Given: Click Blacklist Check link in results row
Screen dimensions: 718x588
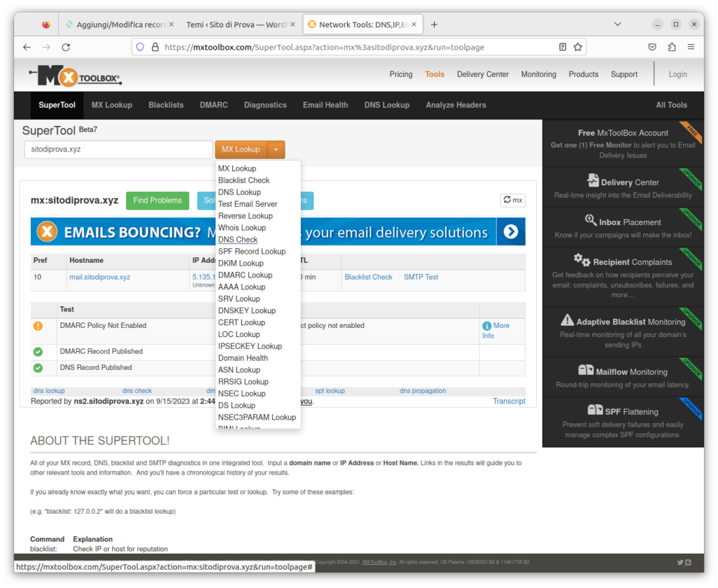Looking at the screenshot, I should point(368,278).
